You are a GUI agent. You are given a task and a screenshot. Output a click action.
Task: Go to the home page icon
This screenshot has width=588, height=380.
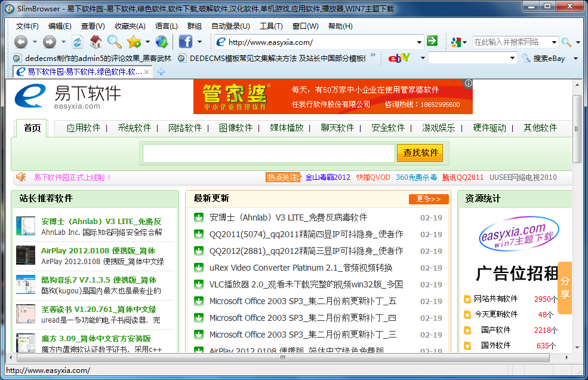click(x=96, y=42)
